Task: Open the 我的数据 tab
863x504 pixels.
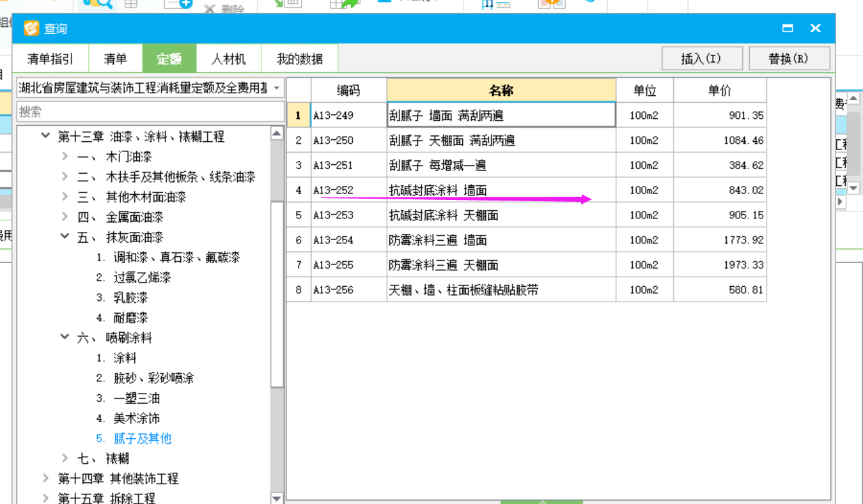Action: (x=299, y=59)
